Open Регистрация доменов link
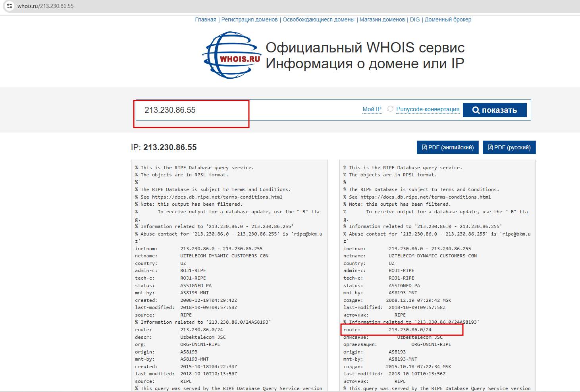The image size is (580, 392). tap(249, 19)
